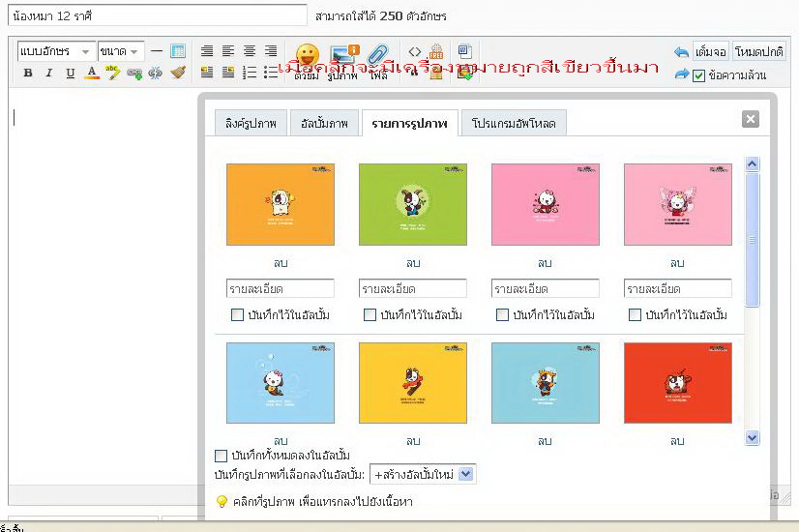Switch to the ลิงค์รูปภาพ tab
Image resolution: width=799 pixels, height=532 pixels.
click(x=251, y=123)
